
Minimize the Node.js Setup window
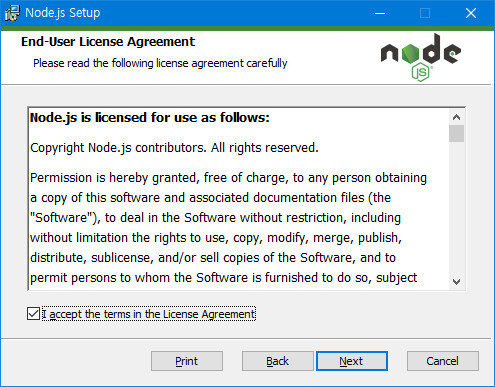click(x=380, y=13)
